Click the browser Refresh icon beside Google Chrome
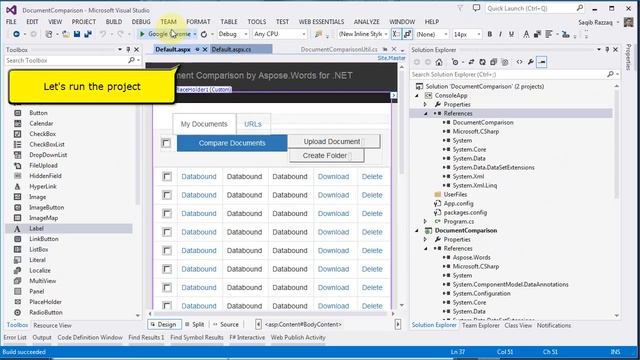Viewport: 640px width, 360px height. (204, 34)
